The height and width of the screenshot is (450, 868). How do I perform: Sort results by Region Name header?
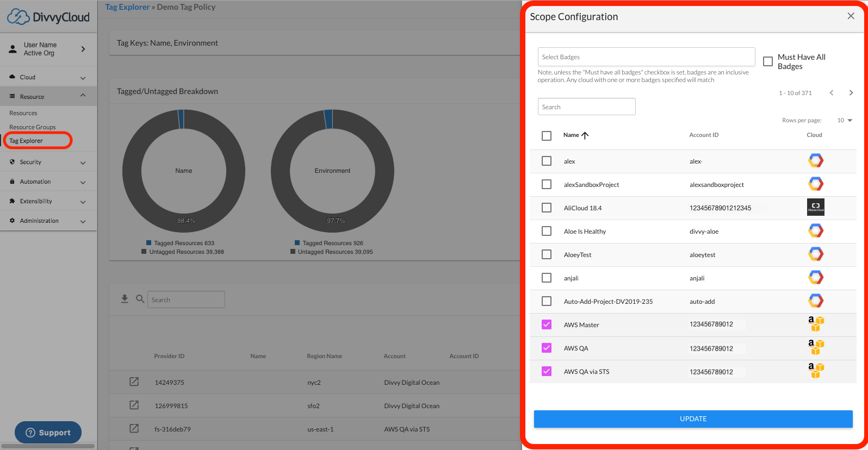324,356
